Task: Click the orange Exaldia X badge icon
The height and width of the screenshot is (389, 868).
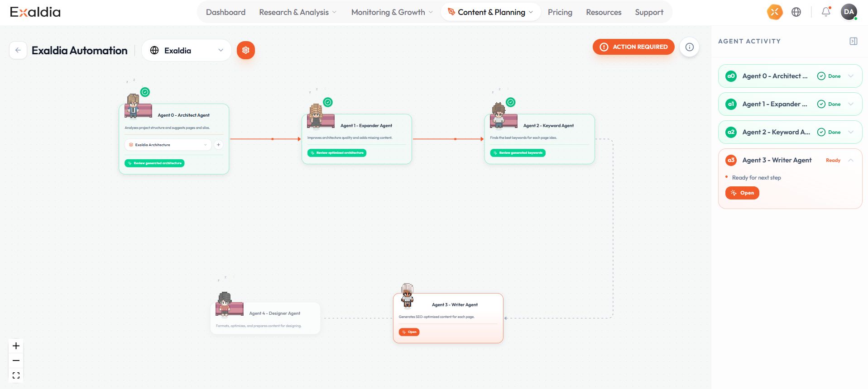Action: [x=774, y=12]
